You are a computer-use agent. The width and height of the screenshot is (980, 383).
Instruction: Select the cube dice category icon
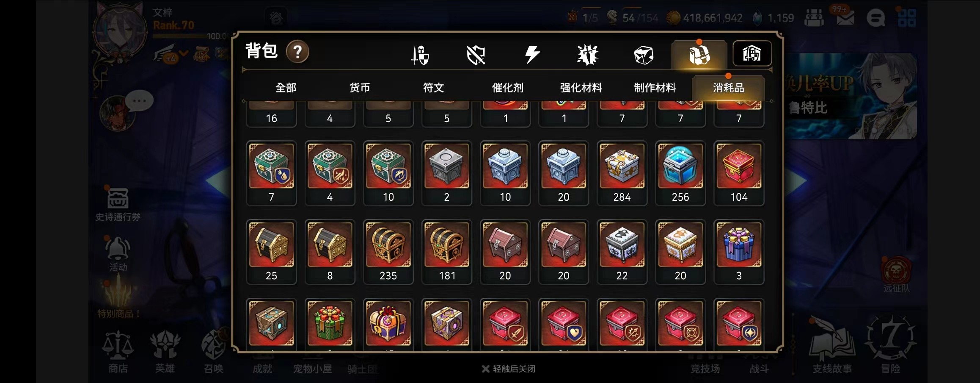[644, 55]
